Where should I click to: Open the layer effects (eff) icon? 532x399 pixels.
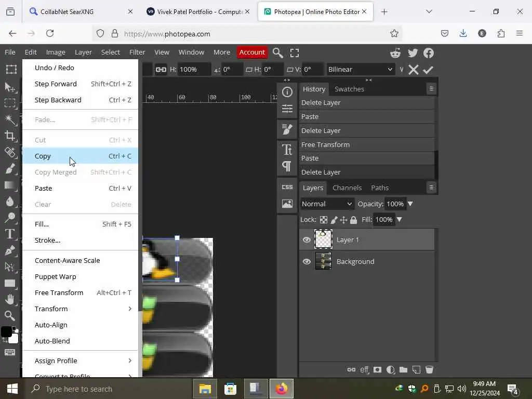point(364,369)
